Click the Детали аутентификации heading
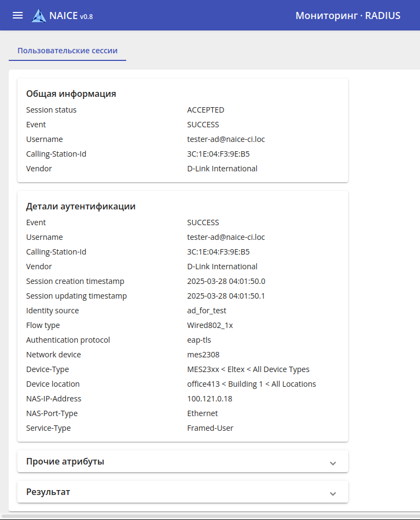420x520 pixels. click(81, 206)
